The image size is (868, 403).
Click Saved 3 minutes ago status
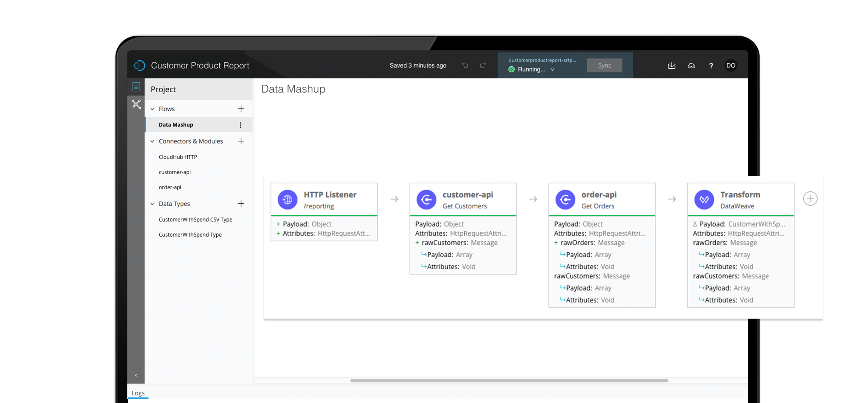(418, 65)
